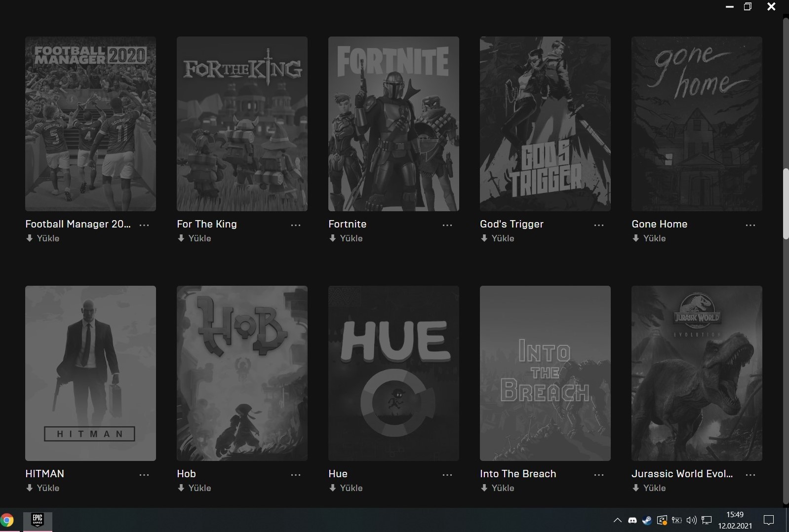The width and height of the screenshot is (789, 532).
Task: Install Hue with Yükle
Action: tap(346, 488)
